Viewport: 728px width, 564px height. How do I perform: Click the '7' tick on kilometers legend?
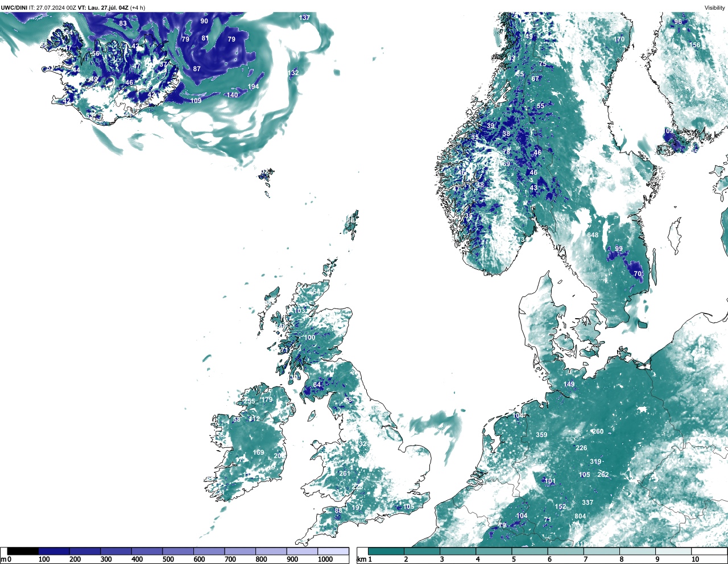coord(585,559)
